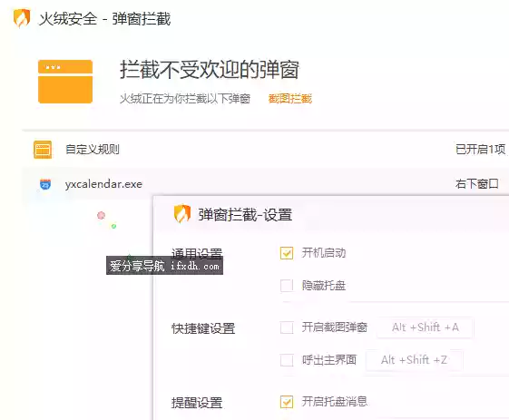Click the 火绒安全 - 弹窗拦截 window title
Screen dimensions: 509x420
click(x=104, y=19)
